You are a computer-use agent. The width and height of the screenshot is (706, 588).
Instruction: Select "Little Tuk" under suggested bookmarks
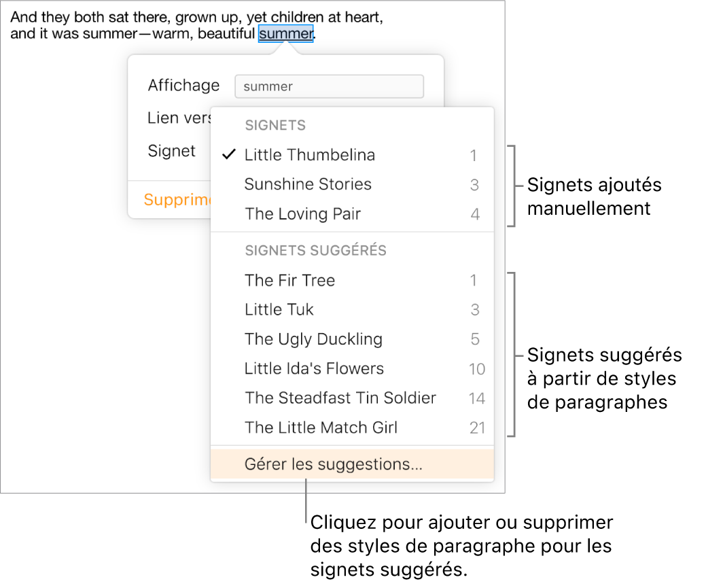click(279, 309)
